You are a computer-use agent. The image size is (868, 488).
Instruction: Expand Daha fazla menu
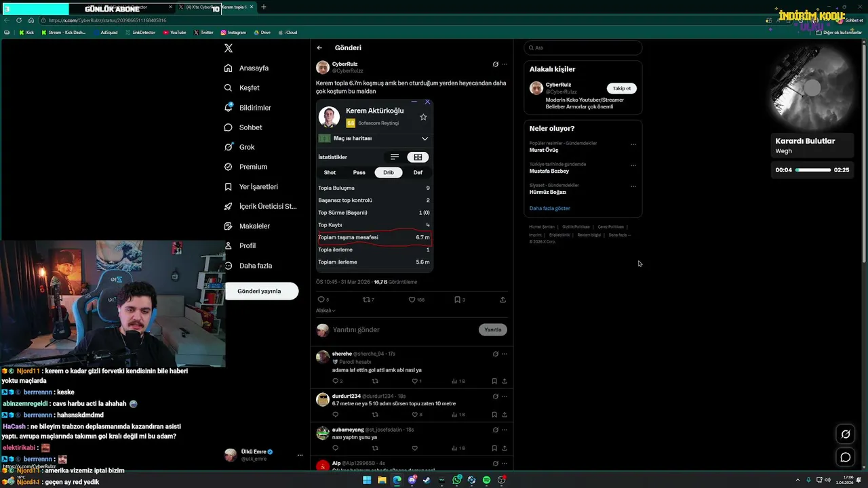click(248, 266)
